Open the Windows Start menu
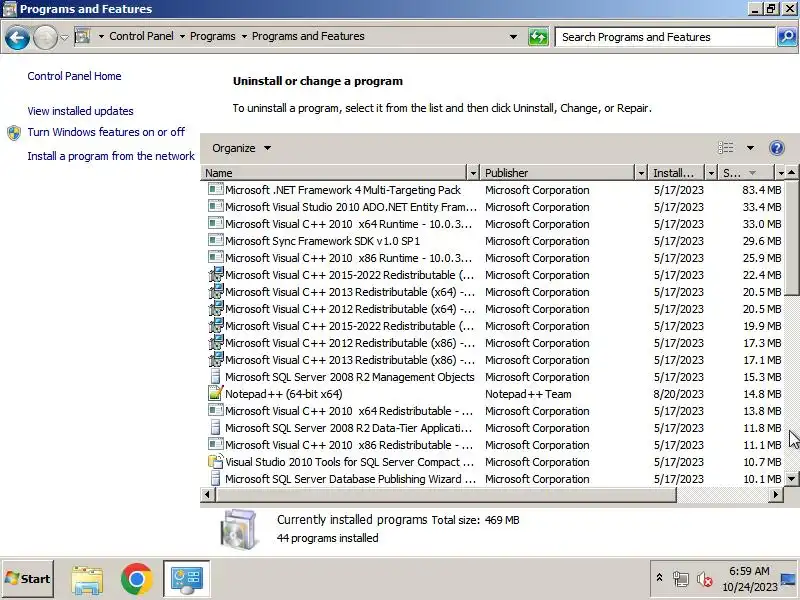 coord(28,579)
